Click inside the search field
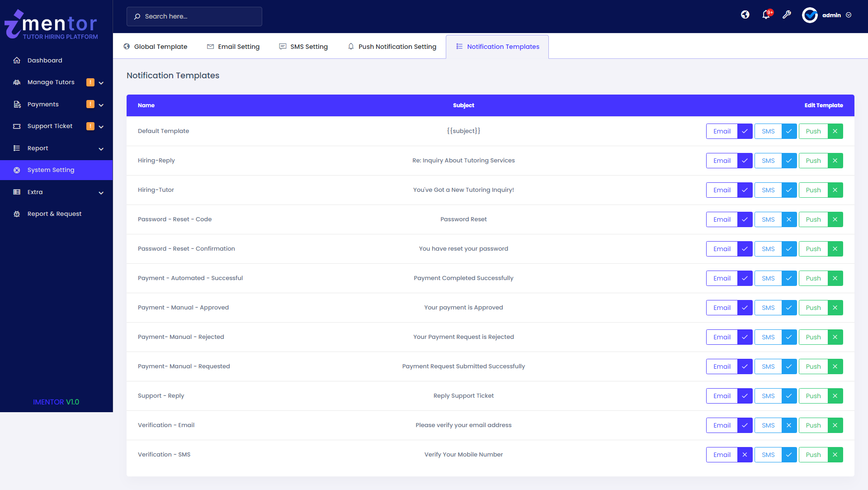 (x=194, y=16)
